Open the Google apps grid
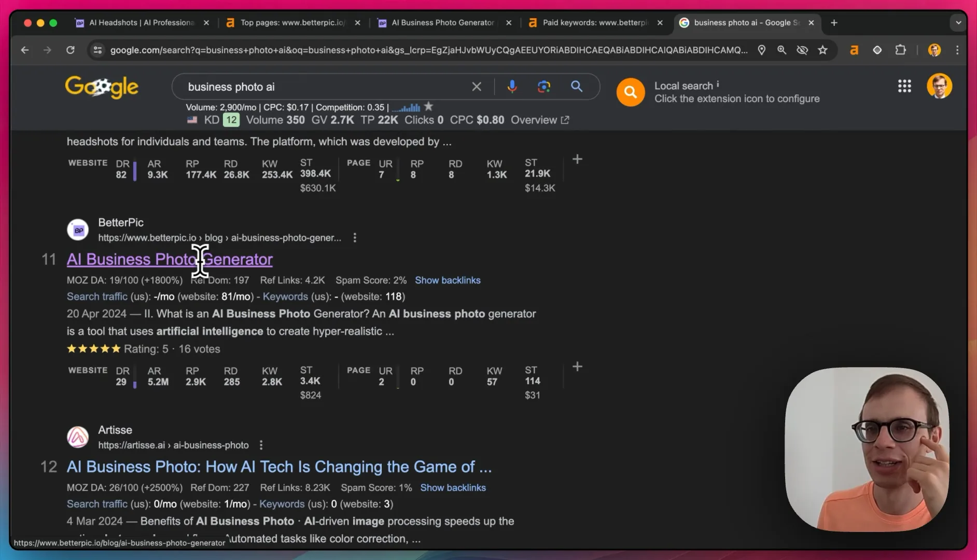The height and width of the screenshot is (560, 977). pyautogui.click(x=904, y=86)
